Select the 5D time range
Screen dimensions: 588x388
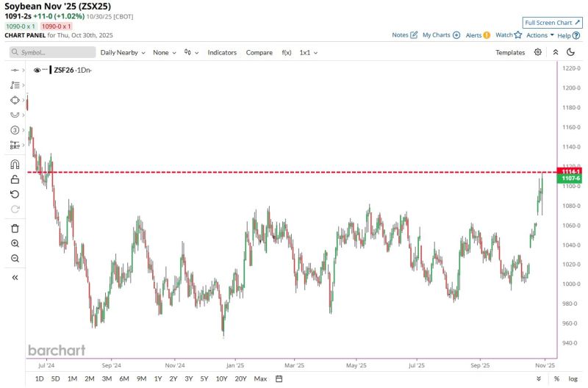55,378
